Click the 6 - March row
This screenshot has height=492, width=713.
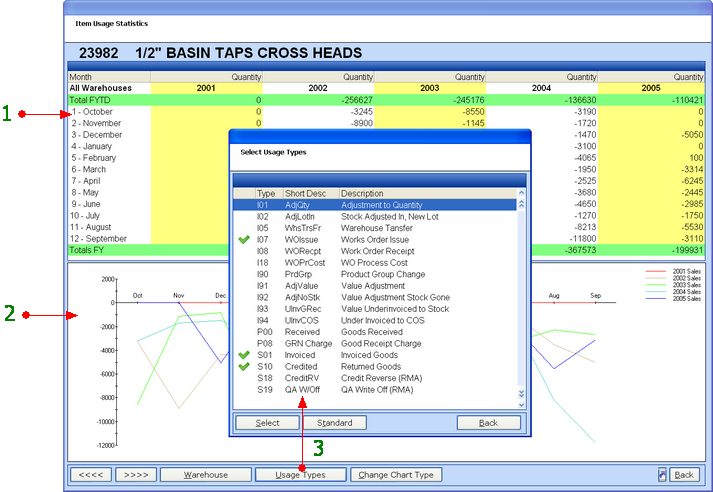coord(109,170)
